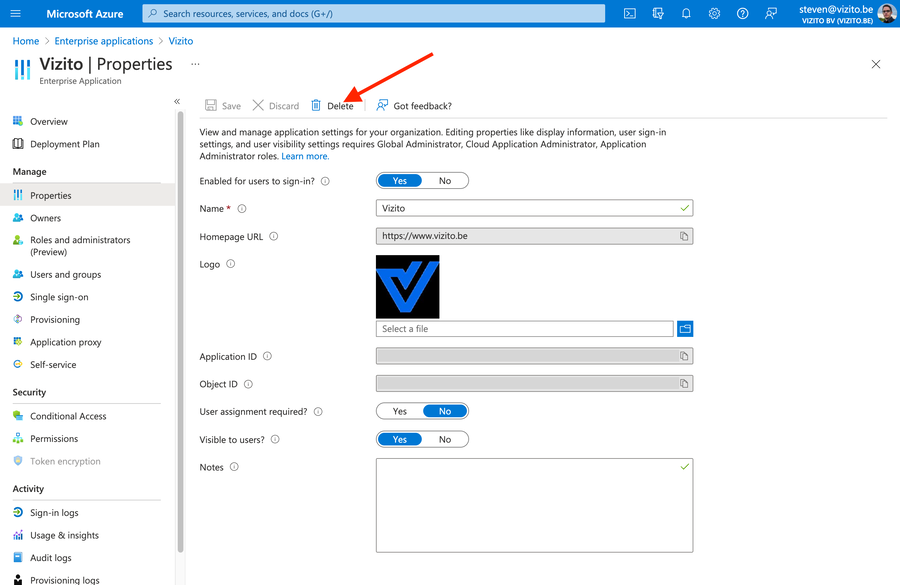900x585 pixels.
Task: Select Deployment Plan in the sidebar
Action: click(63, 143)
